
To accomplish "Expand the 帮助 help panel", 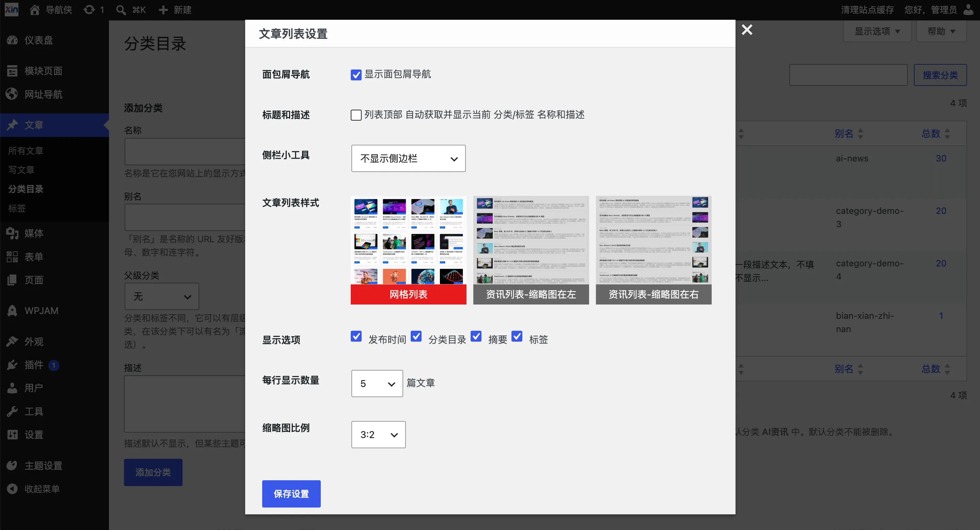I will point(941,31).
